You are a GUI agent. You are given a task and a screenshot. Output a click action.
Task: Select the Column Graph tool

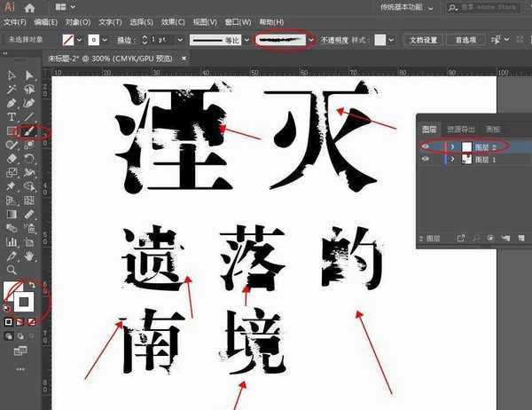pyautogui.click(x=12, y=242)
